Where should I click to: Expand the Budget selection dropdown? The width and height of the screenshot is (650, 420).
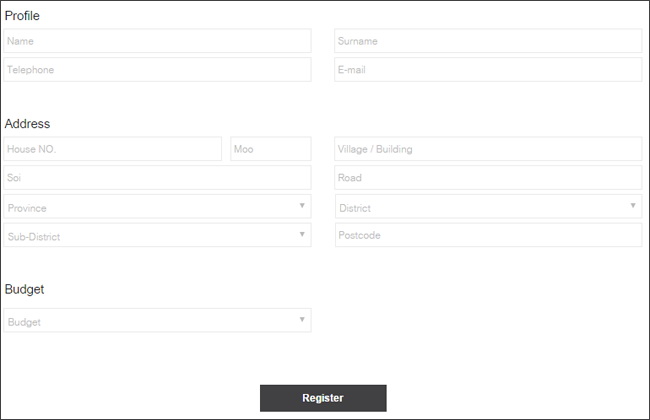click(150, 321)
